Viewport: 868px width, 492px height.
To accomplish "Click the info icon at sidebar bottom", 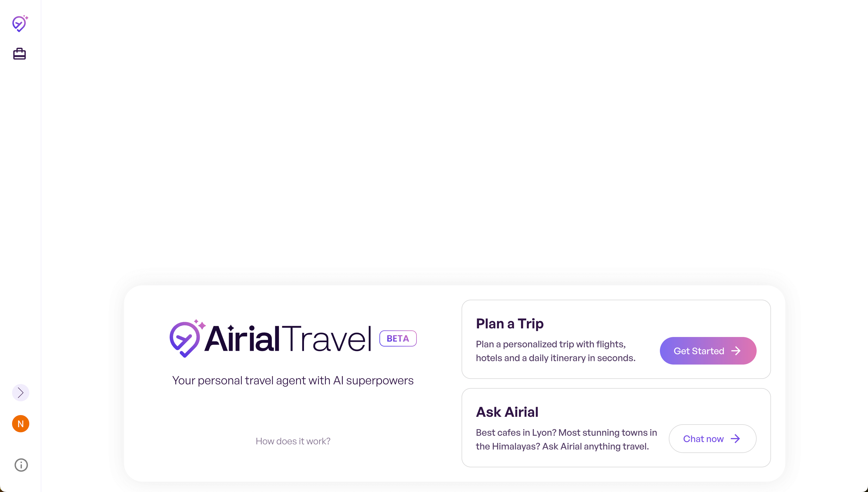I will pyautogui.click(x=21, y=465).
